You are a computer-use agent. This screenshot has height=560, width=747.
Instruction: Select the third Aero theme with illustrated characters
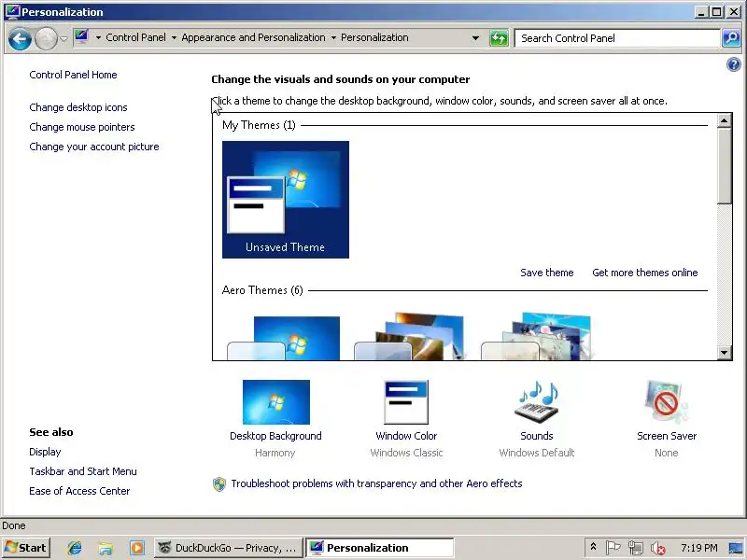[536, 337]
